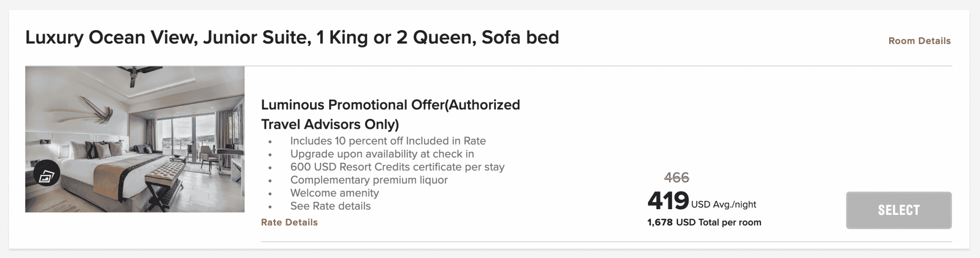Click "Upgrade upon availability at check in" line

click(x=382, y=154)
